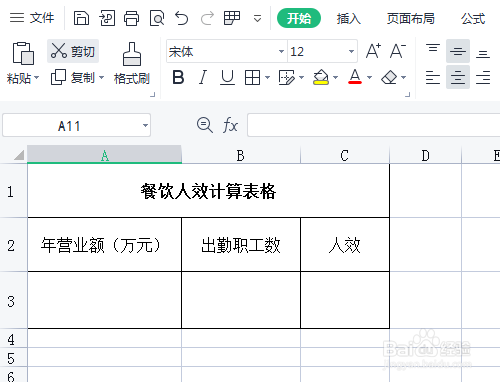Align text right

click(483, 77)
